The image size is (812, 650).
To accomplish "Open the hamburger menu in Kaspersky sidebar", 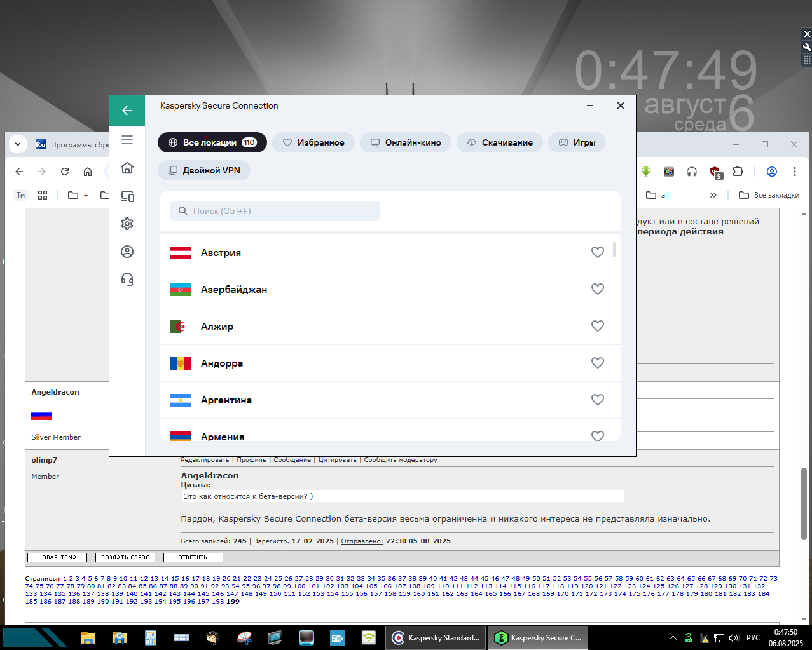I will (x=127, y=140).
